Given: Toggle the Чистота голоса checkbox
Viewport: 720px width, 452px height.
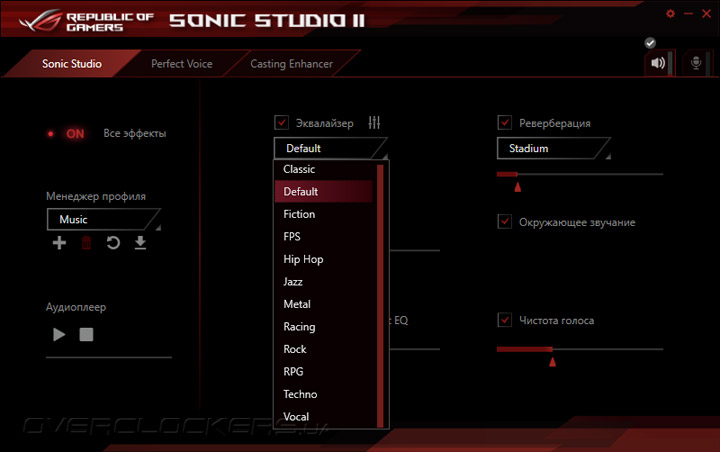Looking at the screenshot, I should [505, 320].
